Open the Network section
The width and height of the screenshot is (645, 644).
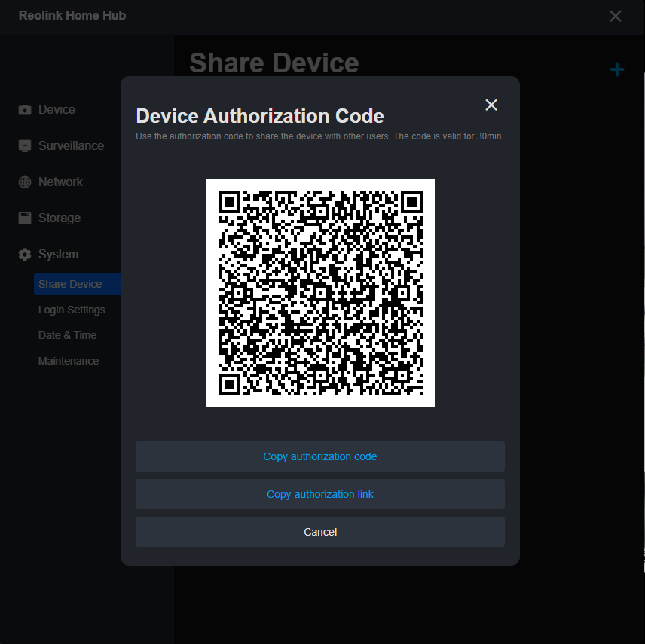point(60,182)
